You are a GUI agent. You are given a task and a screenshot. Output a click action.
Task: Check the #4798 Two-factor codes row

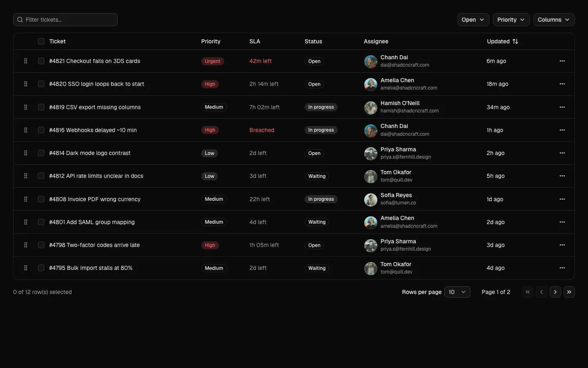click(x=41, y=245)
